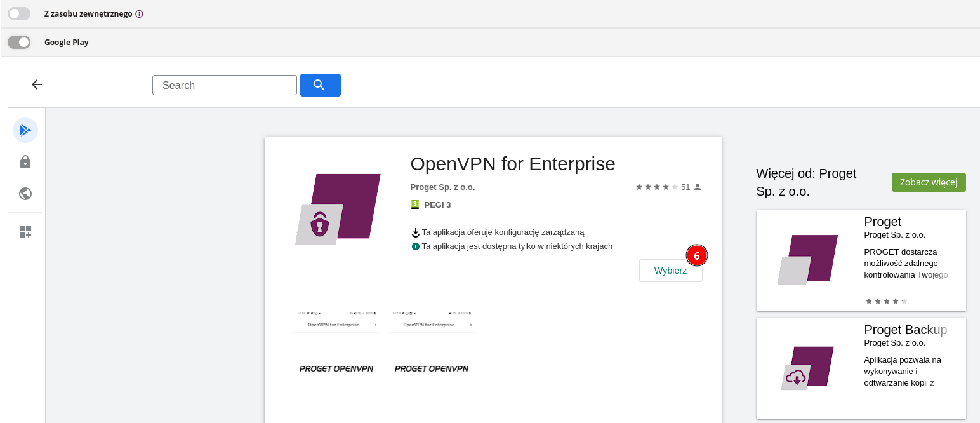Image resolution: width=980 pixels, height=423 pixels.
Task: Turn off the Google Play switch
Action: 18,42
